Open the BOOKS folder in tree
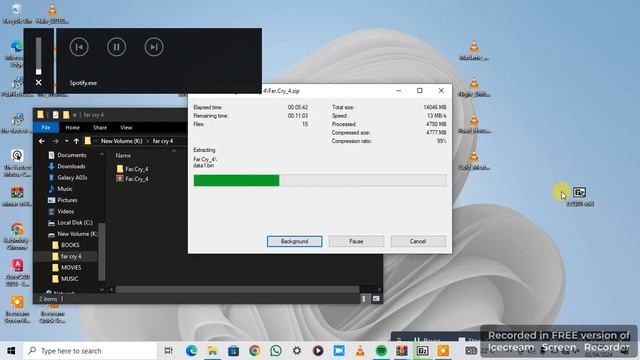 click(70, 245)
